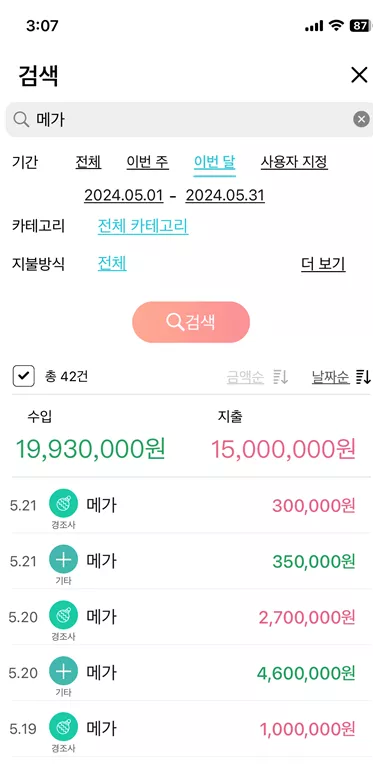Click the 기타 plus icon on the 350,000원 entry
Image resolution: width=373 pixels, height=767 pixels.
(64, 559)
